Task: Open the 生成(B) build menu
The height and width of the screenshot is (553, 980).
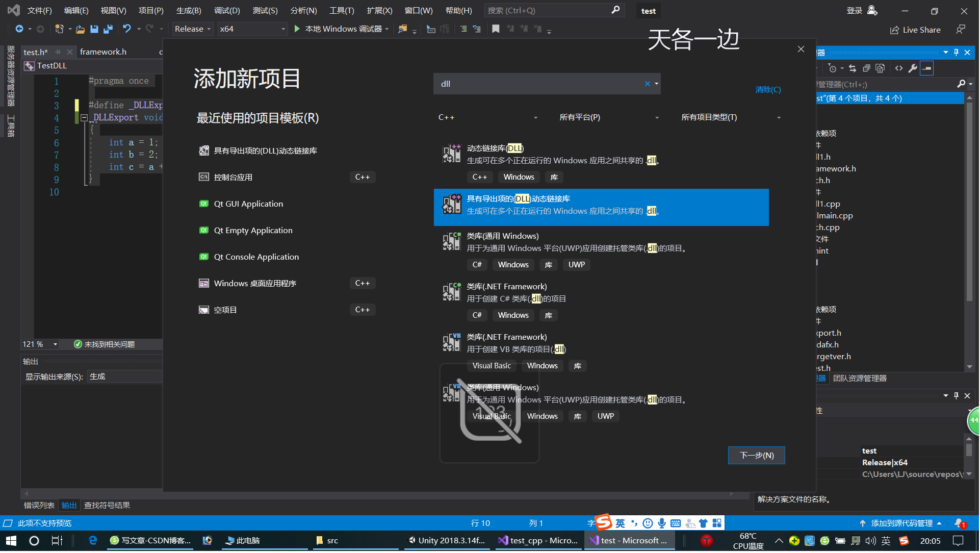Action: click(x=189, y=10)
